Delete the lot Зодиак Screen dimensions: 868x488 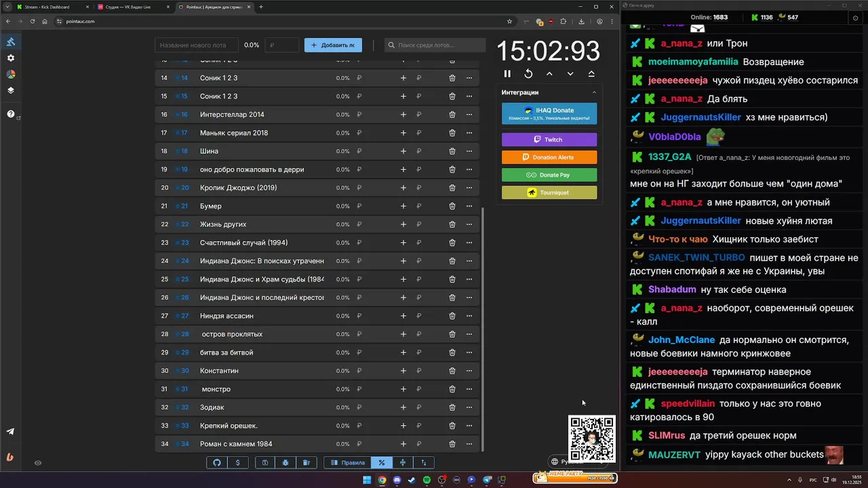point(452,407)
